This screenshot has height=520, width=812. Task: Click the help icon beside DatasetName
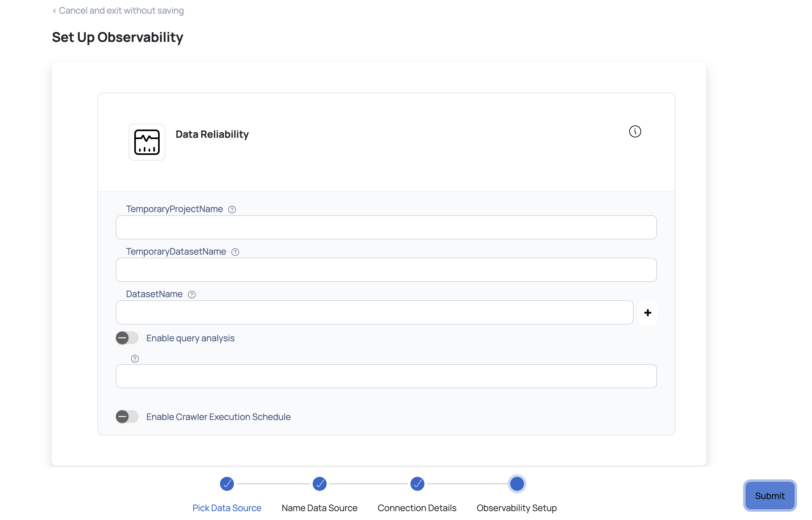(x=191, y=294)
